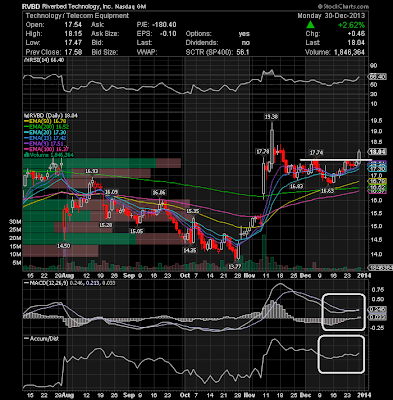Click the 18.04 current price tag on the axis
This screenshot has width=393, height=400.
coord(378,152)
